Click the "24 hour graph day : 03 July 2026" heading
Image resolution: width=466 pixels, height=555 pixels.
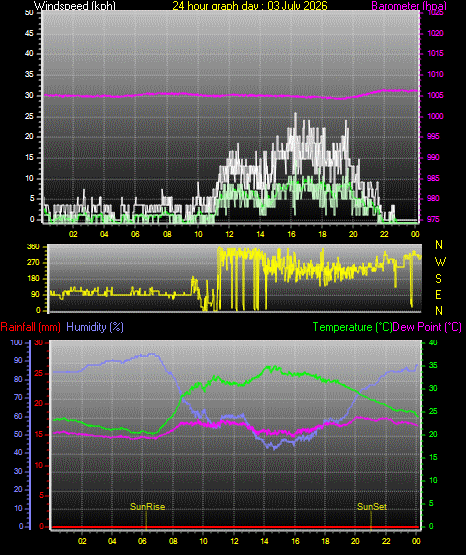[250, 6]
